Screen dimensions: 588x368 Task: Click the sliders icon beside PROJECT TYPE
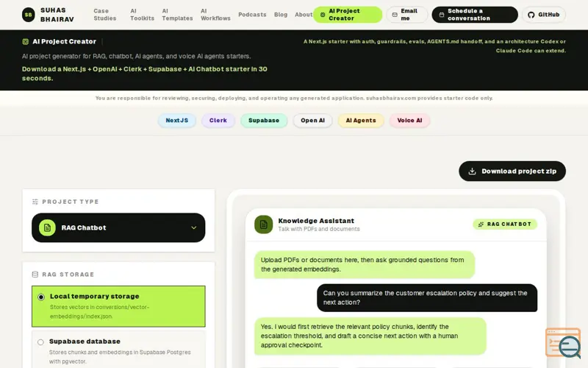(35, 202)
